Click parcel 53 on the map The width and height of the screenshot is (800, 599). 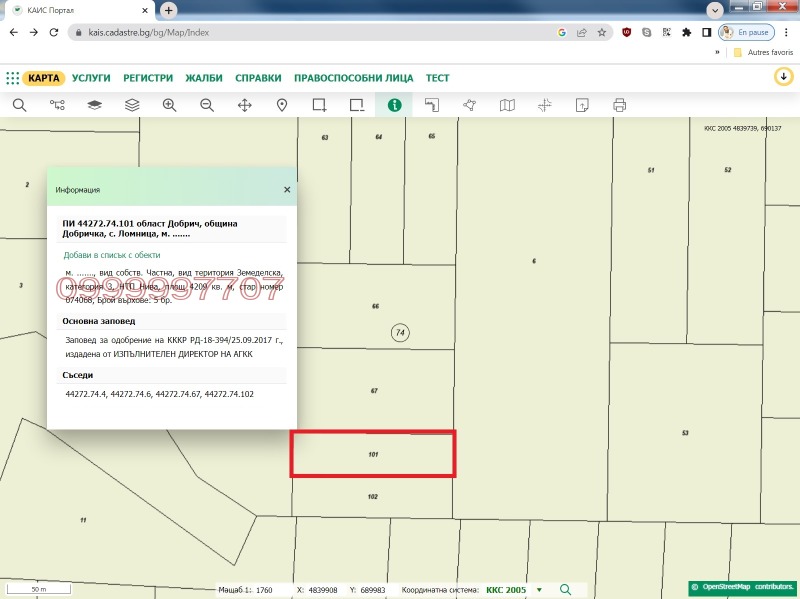[x=685, y=433]
